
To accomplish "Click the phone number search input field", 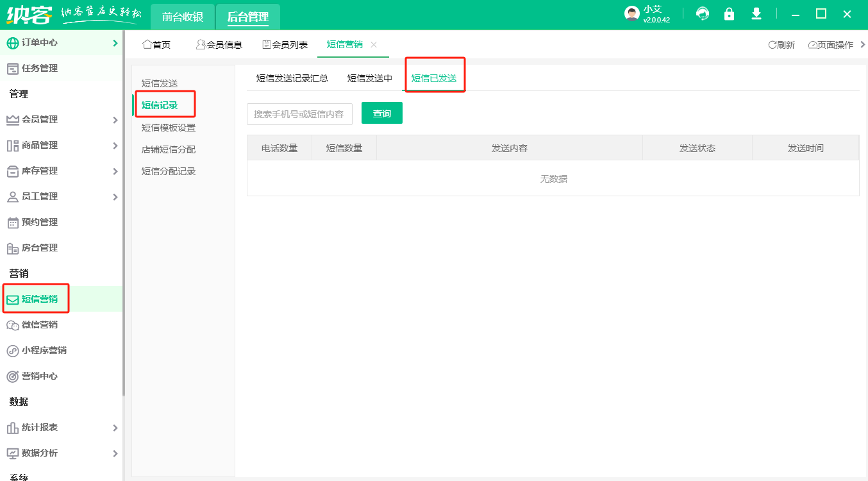I will tap(299, 114).
